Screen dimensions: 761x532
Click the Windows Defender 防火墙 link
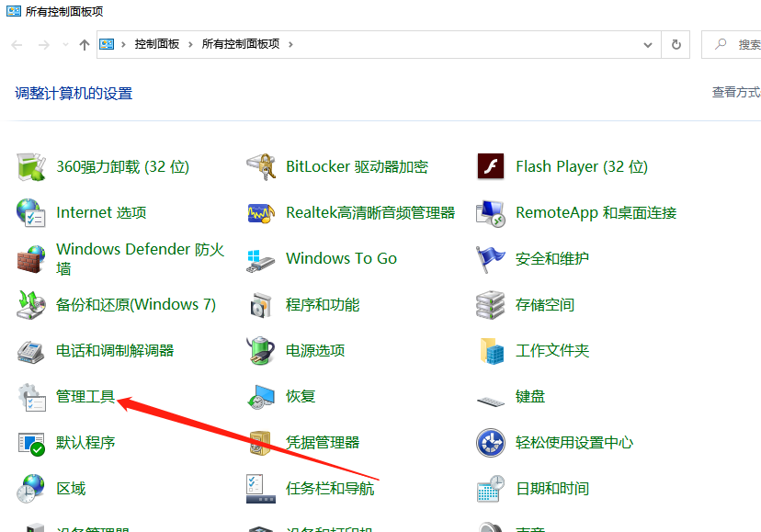(141, 259)
